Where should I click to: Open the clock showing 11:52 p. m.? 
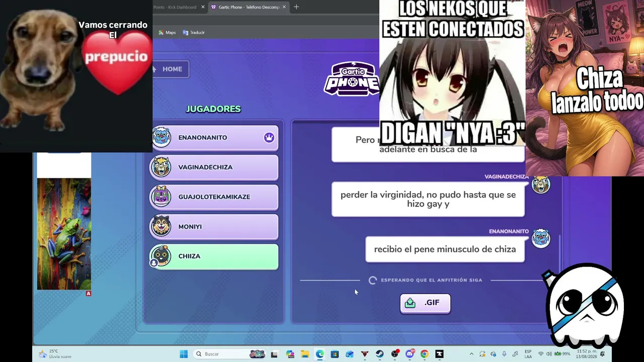(586, 354)
